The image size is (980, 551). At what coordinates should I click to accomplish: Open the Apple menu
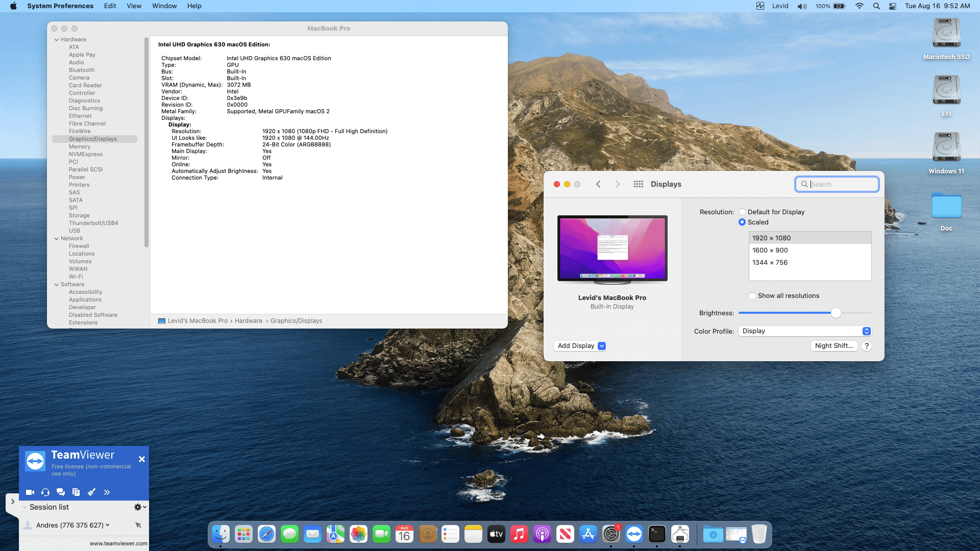click(x=13, y=6)
